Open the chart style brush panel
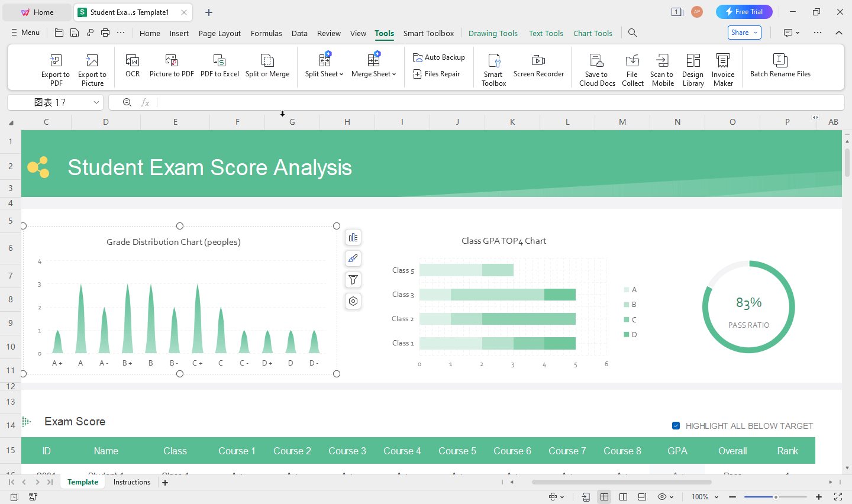This screenshot has width=852, height=504. click(x=353, y=259)
